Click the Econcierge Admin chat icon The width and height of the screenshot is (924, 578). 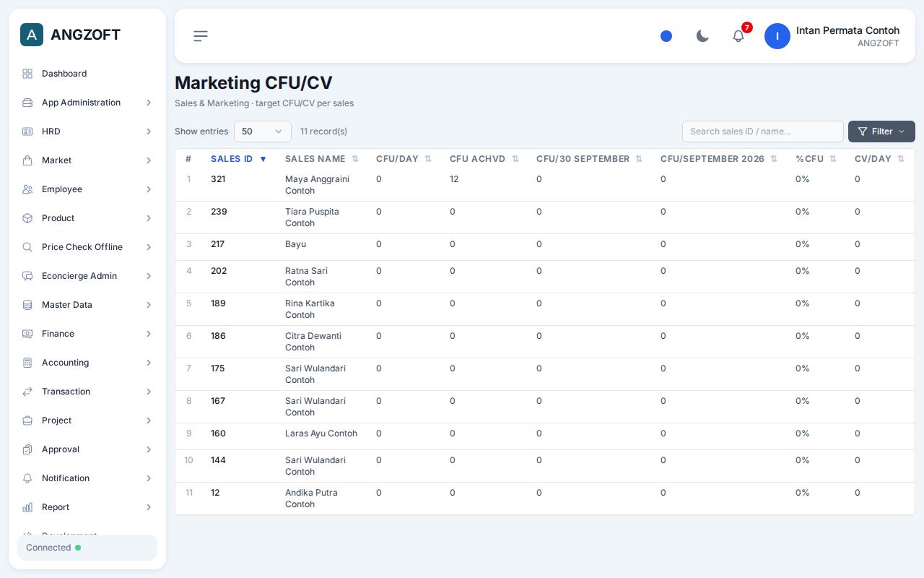(27, 276)
